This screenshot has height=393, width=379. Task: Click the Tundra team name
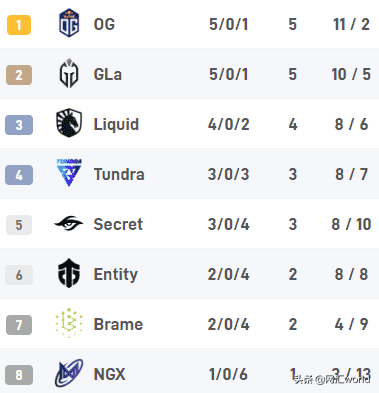(x=119, y=174)
